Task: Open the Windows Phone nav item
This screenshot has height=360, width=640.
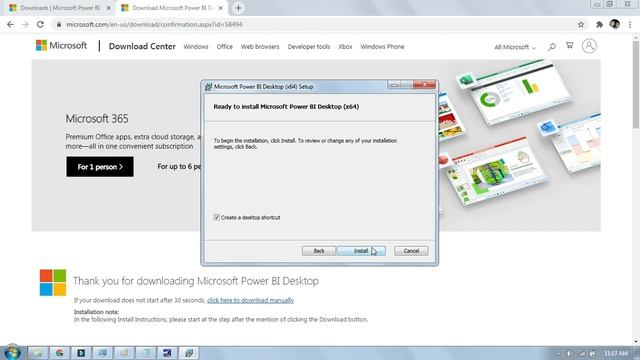Action: (382, 47)
